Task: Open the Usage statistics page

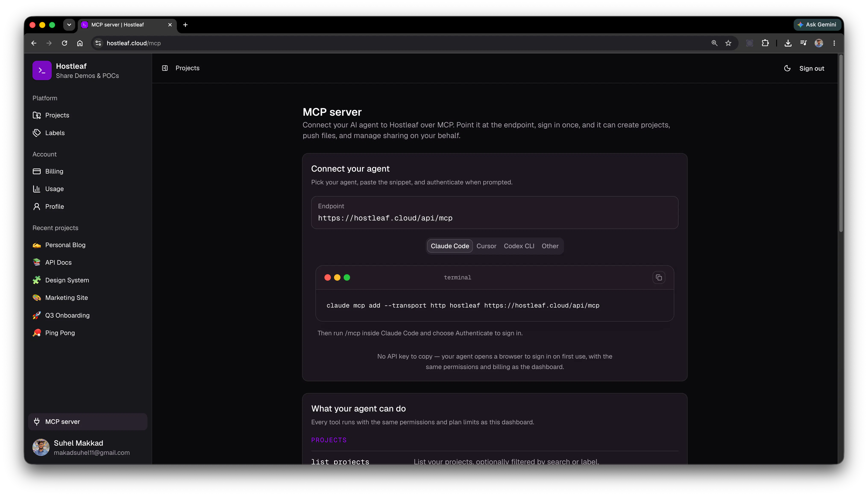Action: click(x=88, y=189)
